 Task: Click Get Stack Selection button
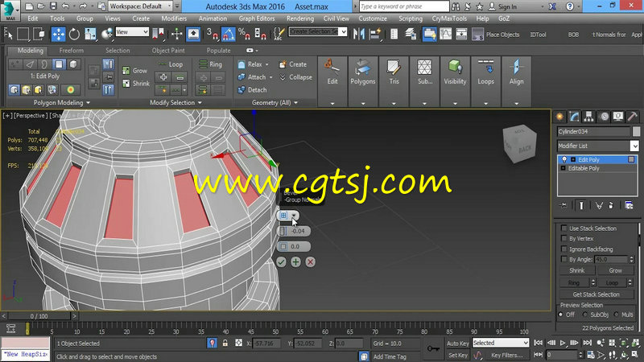pyautogui.click(x=596, y=294)
